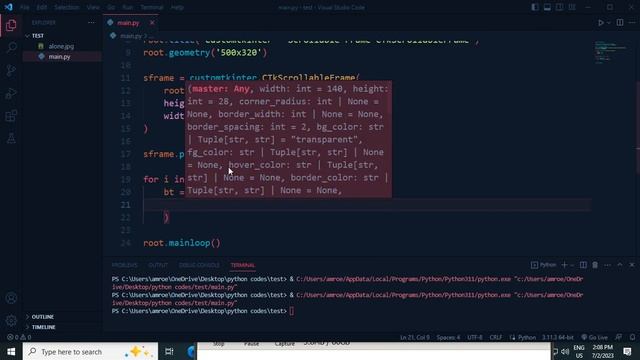Switch to the OUTPUT panel tab
This screenshot has height=360, width=640.
click(158, 265)
